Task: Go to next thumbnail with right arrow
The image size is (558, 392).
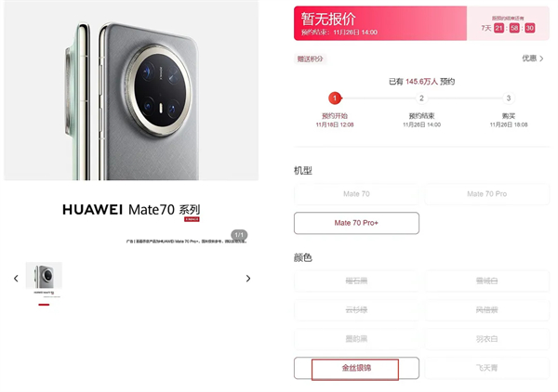Action: coord(248,279)
